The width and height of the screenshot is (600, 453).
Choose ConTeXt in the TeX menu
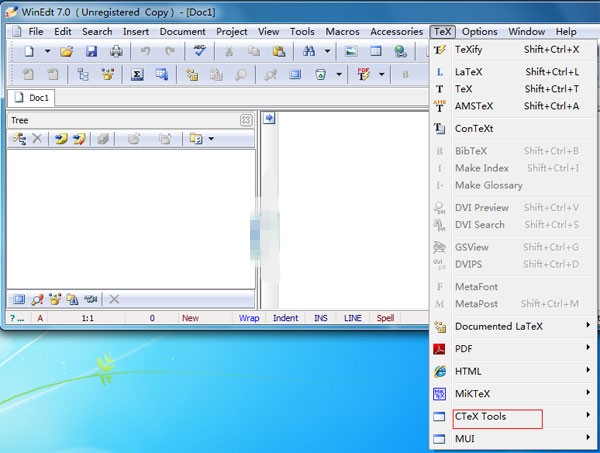tap(474, 128)
